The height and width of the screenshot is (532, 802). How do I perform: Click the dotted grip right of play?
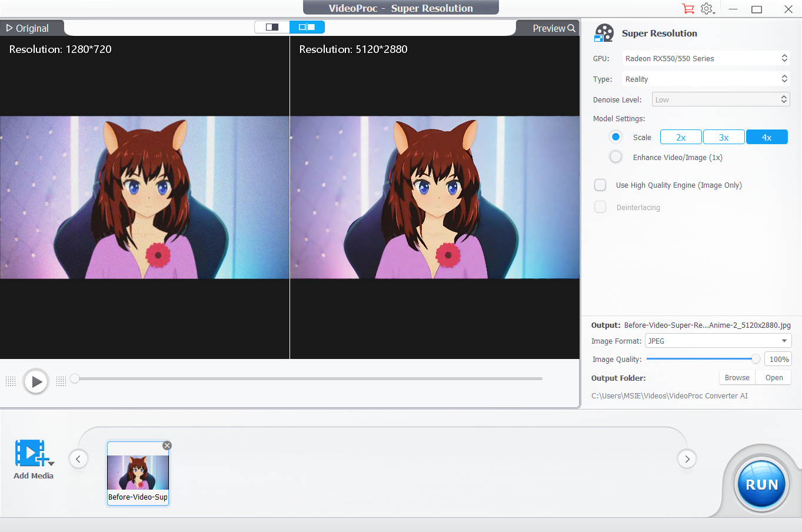[61, 381]
